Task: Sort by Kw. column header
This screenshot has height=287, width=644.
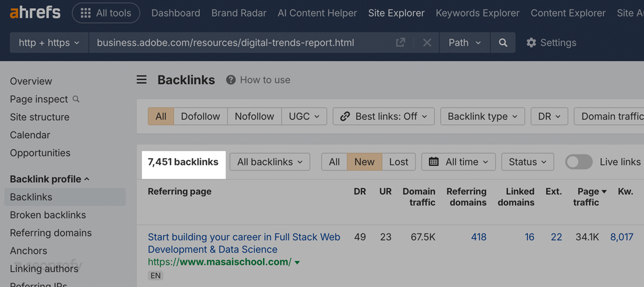Action: click(x=626, y=191)
